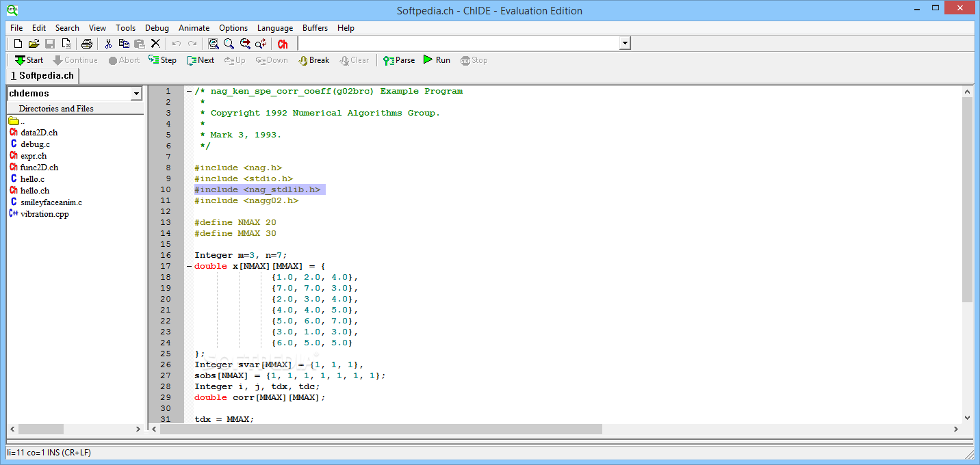Open the Options menu
The image size is (980, 465).
coord(233,28)
